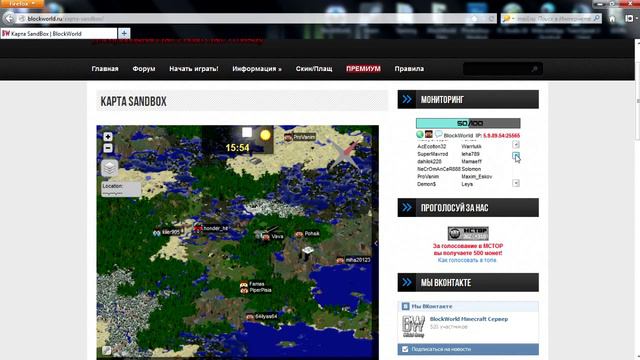Click the sun icon in map clock
This screenshot has width=640, height=360.
coord(265,135)
